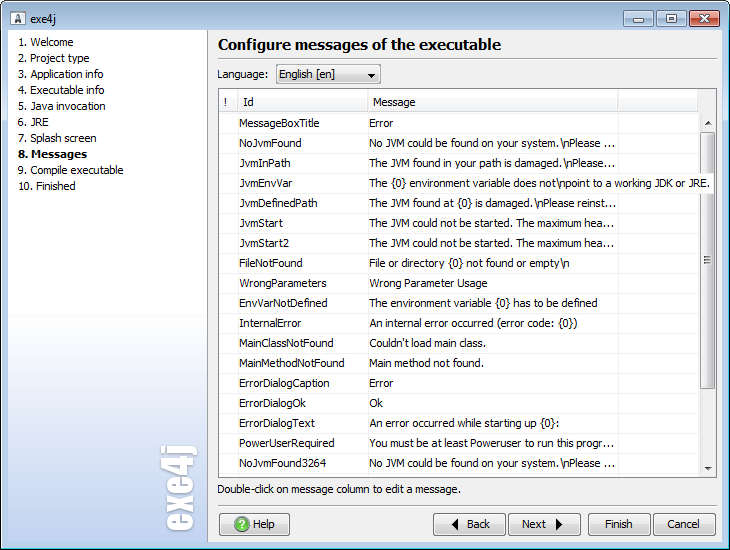Viewport: 730px width, 550px height.
Task: Click message 'Couldn't load main class.'
Action: tap(427, 344)
